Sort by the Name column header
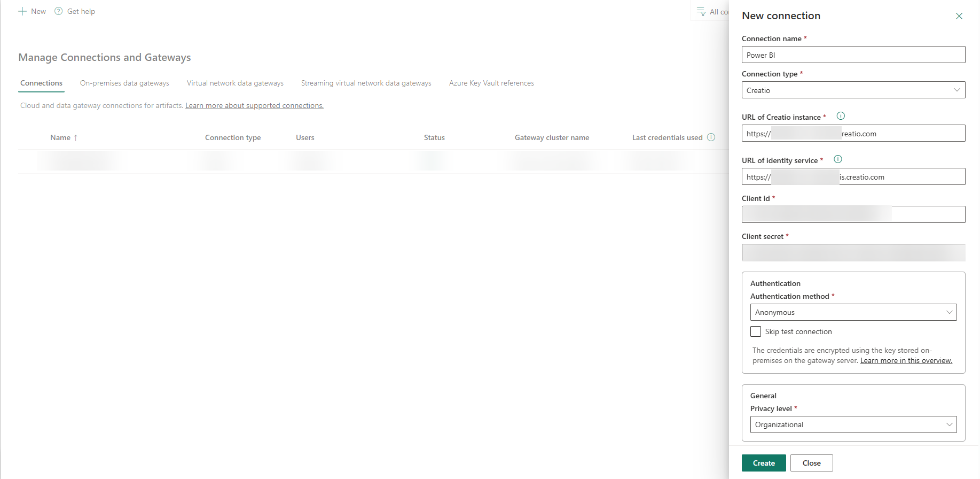Image resolution: width=980 pixels, height=479 pixels. point(60,137)
